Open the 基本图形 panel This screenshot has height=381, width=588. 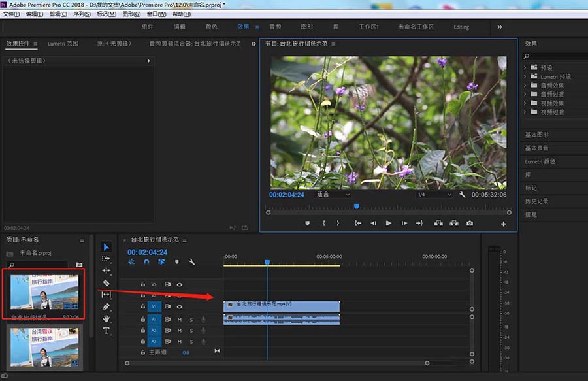coord(537,135)
